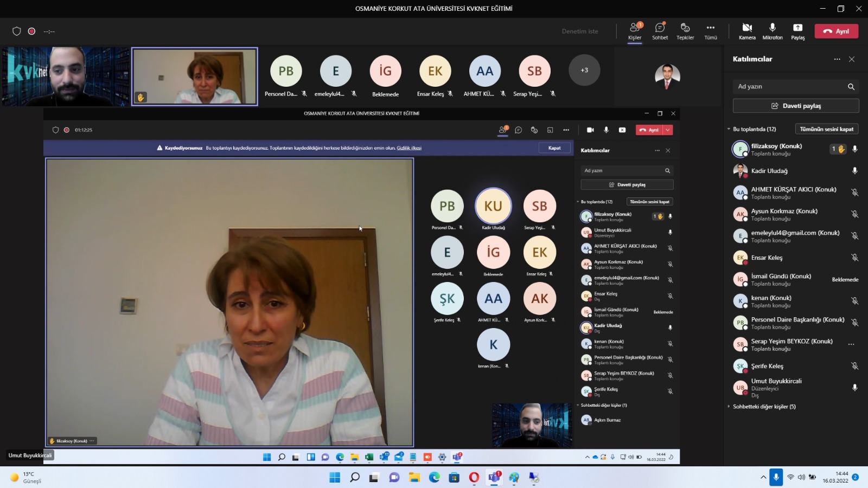This screenshot has width=868, height=488.
Task: Open the Tümü more actions menu
Action: pyautogui.click(x=711, y=31)
